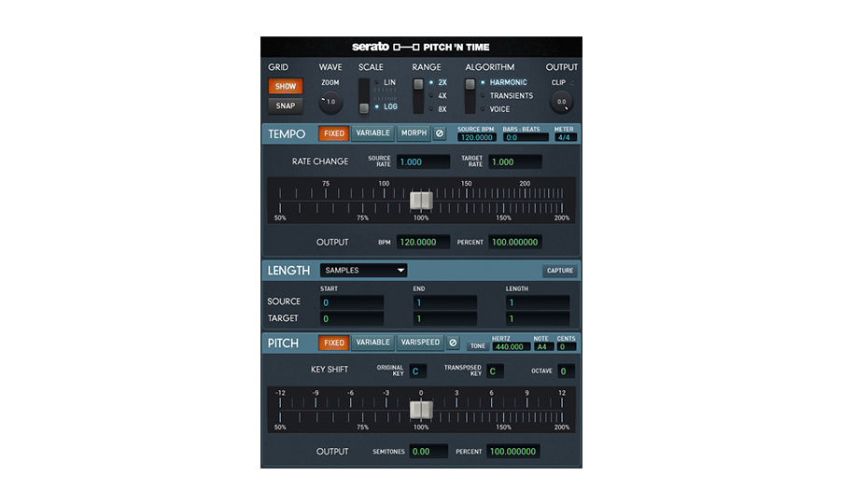Click the pitch bypass icon
The height and width of the screenshot is (504, 842).
coord(453,343)
